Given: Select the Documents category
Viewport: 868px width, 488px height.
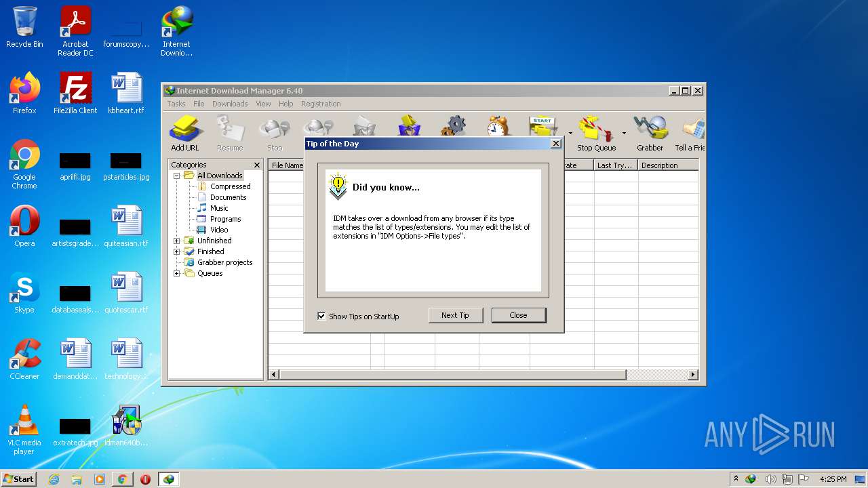Looking at the screenshot, I should click(x=228, y=197).
